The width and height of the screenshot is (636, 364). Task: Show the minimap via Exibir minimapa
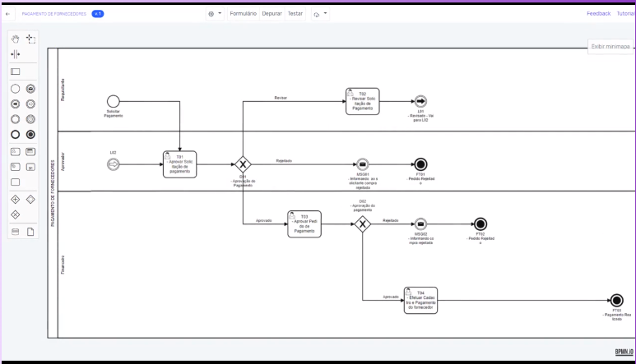click(x=610, y=46)
